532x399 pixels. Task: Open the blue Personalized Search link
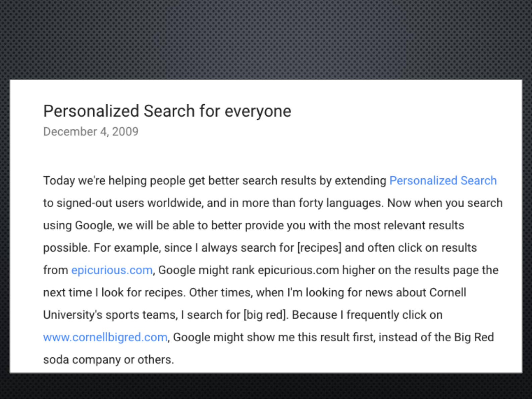click(x=443, y=181)
